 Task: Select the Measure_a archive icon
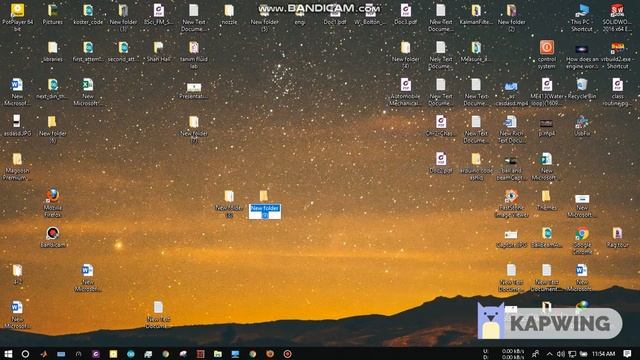tap(476, 52)
